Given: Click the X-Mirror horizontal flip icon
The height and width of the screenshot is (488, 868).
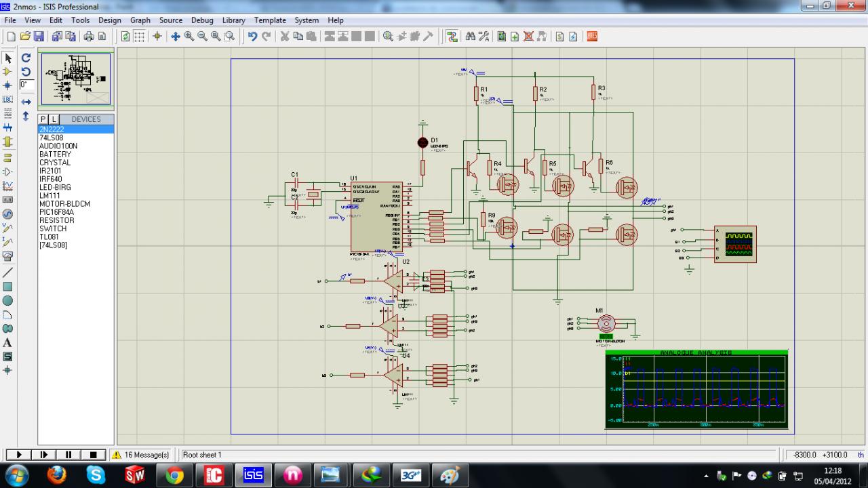Looking at the screenshot, I should coord(26,102).
